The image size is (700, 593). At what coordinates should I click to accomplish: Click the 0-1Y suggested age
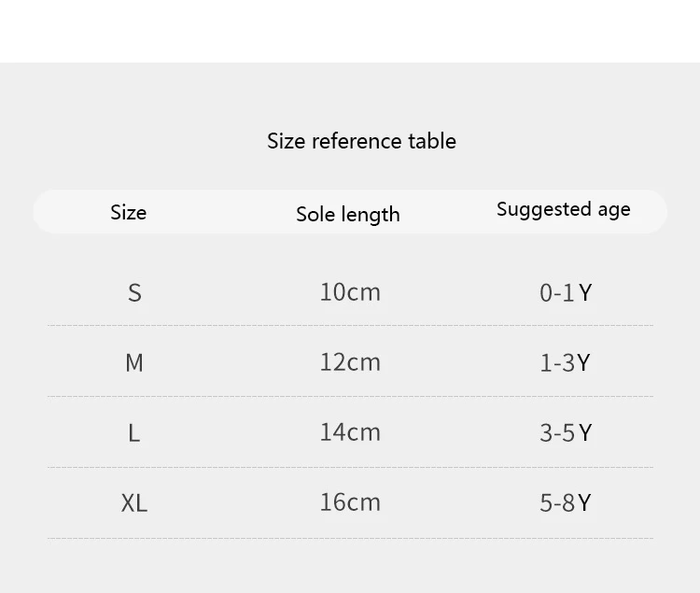[565, 293]
